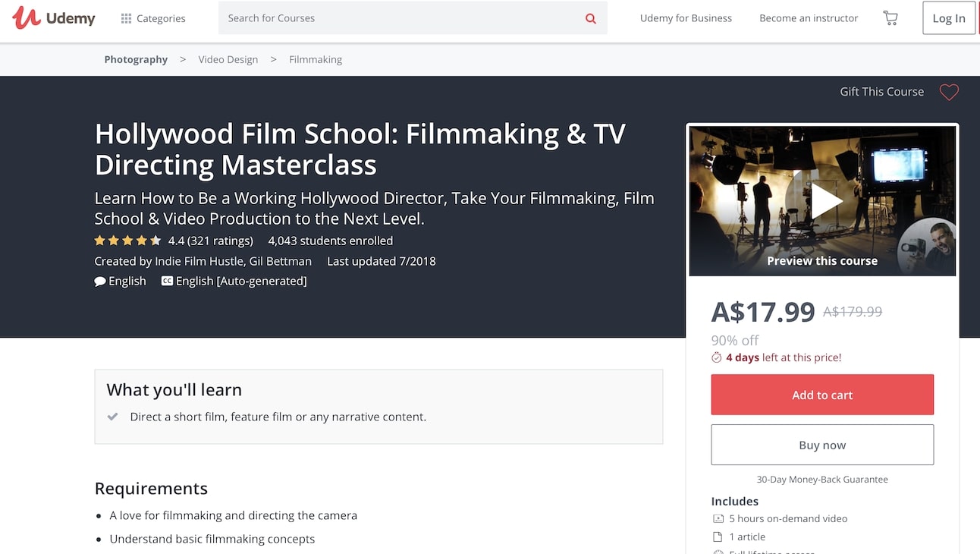Click A love for filmmaking requirement
Screen dimensions: 980x554
click(x=233, y=515)
